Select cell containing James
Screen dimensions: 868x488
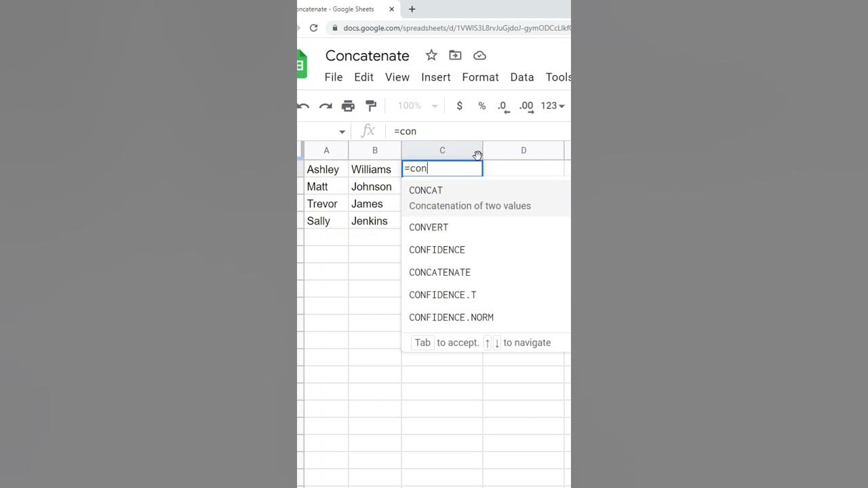pos(375,203)
